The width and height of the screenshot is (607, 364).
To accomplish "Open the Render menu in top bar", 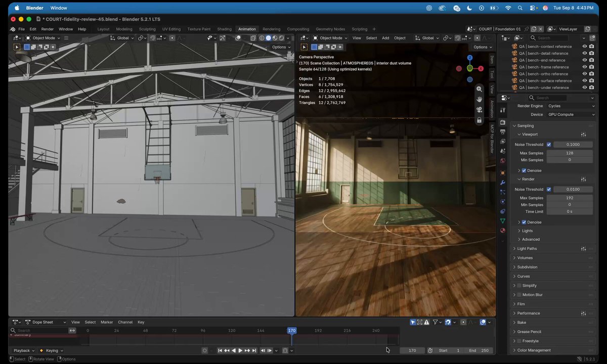I will pyautogui.click(x=48, y=29).
